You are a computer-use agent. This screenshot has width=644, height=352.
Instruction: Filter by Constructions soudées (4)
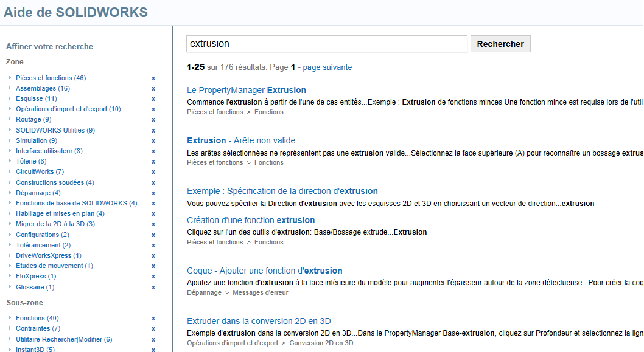click(x=55, y=182)
